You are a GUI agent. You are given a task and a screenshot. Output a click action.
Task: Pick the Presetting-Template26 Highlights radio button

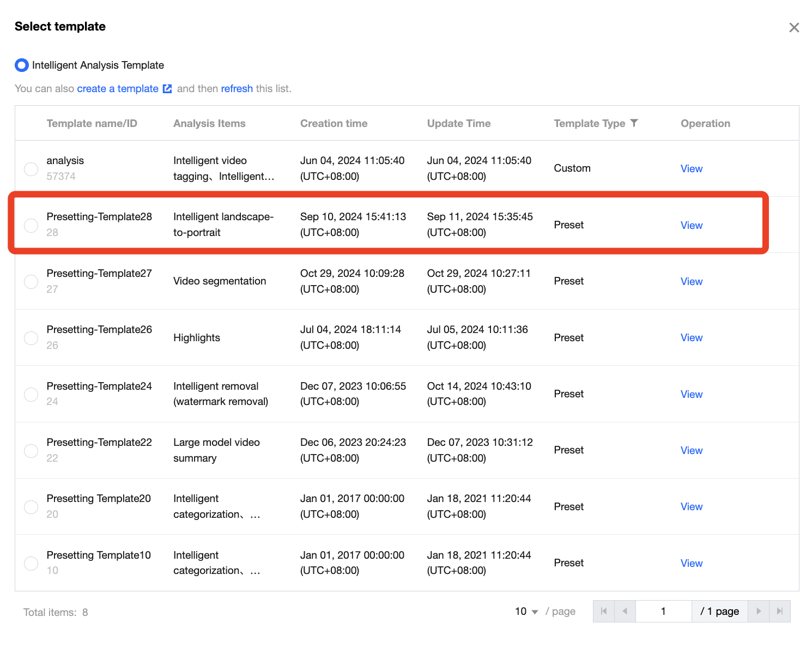point(31,338)
